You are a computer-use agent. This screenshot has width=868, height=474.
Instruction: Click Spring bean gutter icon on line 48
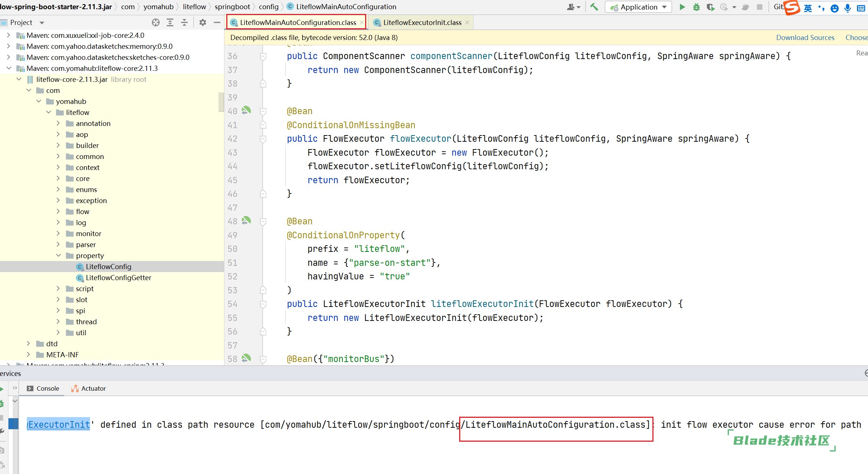coord(246,220)
